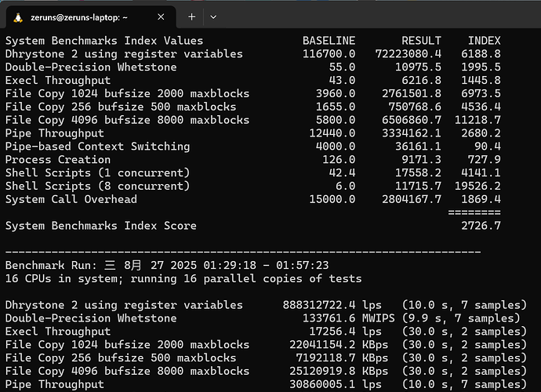Click 'Execl Throughput' in the index table
The height and width of the screenshot is (392, 541).
58,81
